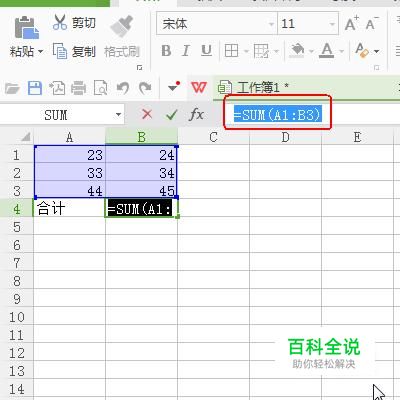The height and width of the screenshot is (400, 400).
Task: Select row 4 header
Action: [16, 209]
